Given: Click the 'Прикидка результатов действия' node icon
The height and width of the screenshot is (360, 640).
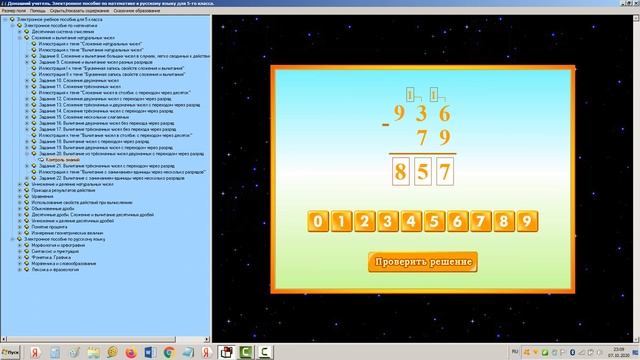Looking at the screenshot, I should pos(27,190).
